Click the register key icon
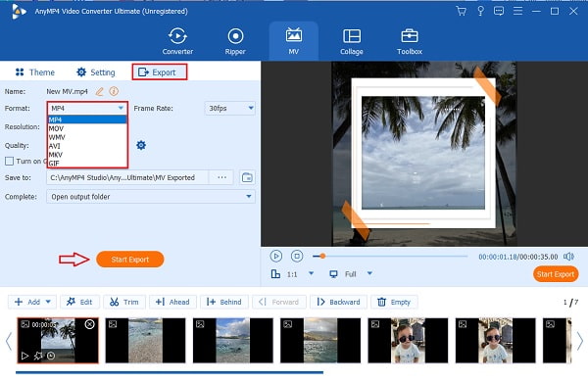588x382 pixels. coord(480,11)
